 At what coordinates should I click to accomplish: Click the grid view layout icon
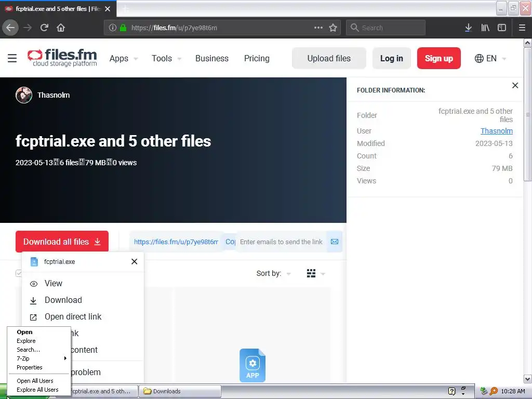[311, 273]
